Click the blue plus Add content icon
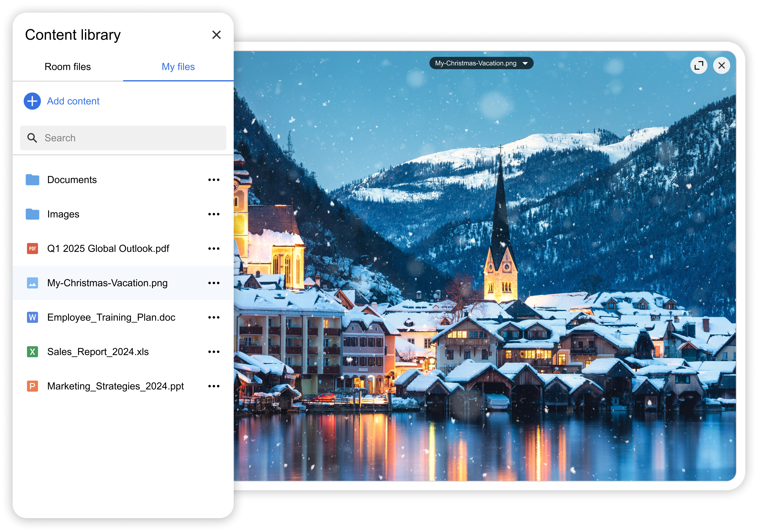Screen dimensions: 758x532 [32, 101]
